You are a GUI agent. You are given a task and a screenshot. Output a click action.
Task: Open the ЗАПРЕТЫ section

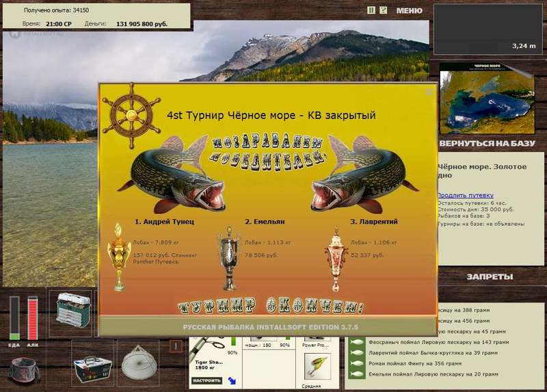tap(490, 277)
